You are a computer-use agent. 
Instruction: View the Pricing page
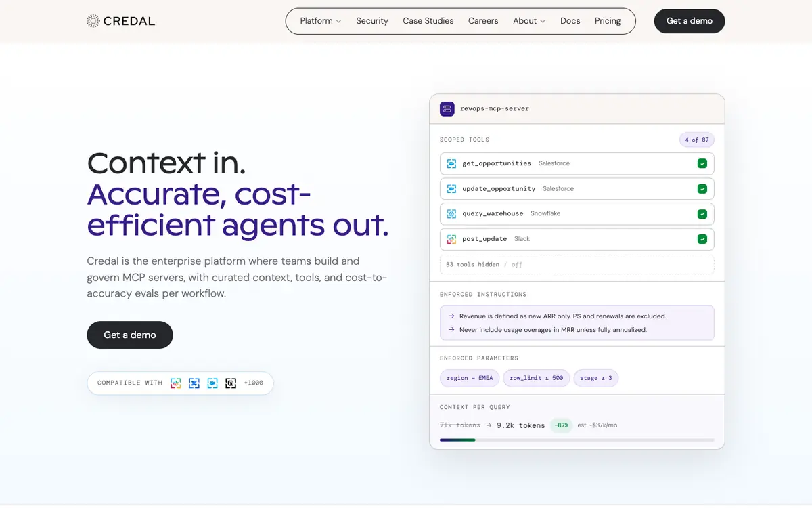(608, 21)
